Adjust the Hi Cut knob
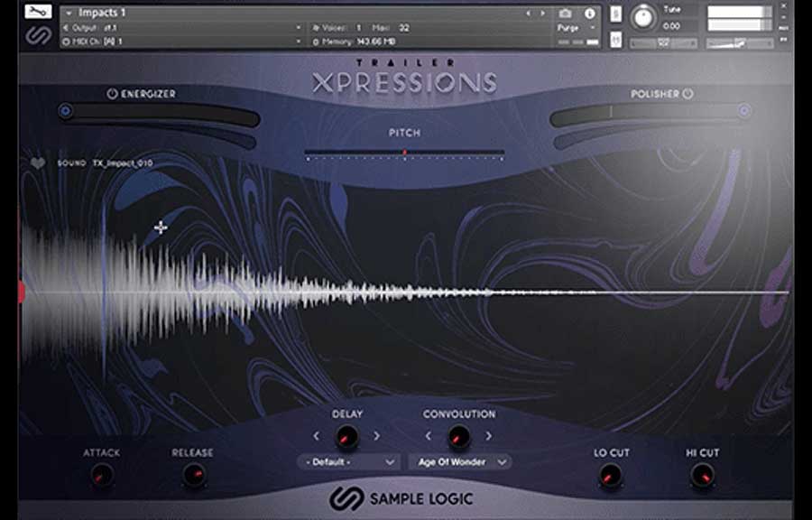Image resolution: width=812 pixels, height=520 pixels. 703,475
